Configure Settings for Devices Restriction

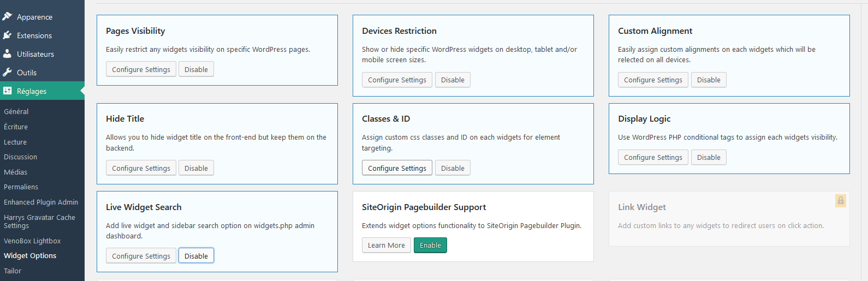click(397, 80)
